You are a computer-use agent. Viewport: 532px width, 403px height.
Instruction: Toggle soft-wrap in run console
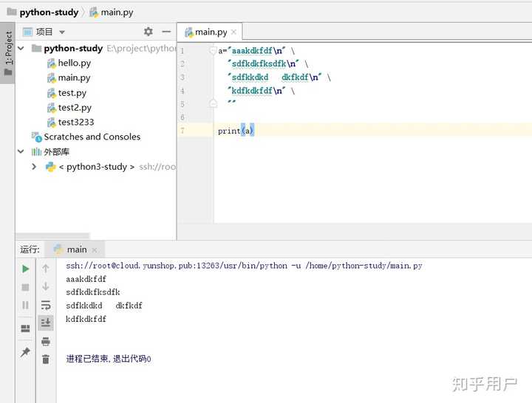(x=46, y=305)
